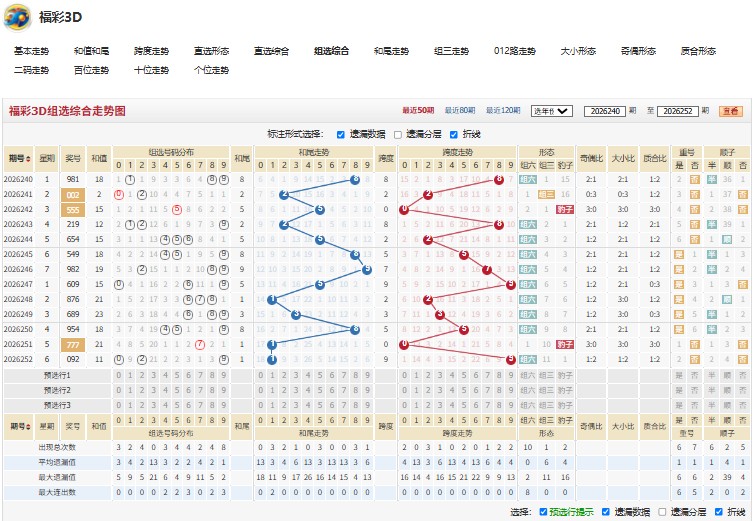Open 直选综合 chart
The image size is (755, 521).
(272, 51)
